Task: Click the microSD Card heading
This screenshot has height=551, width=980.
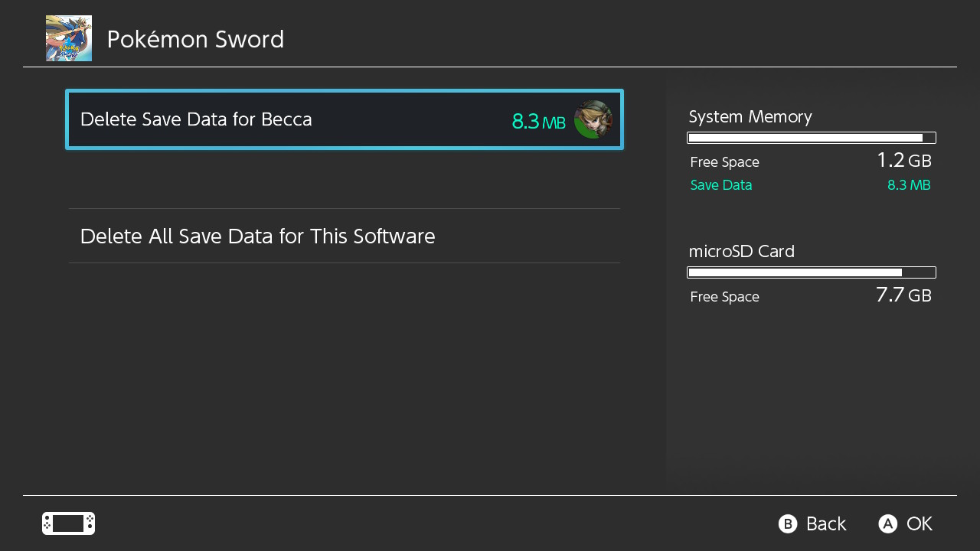Action: (741, 251)
